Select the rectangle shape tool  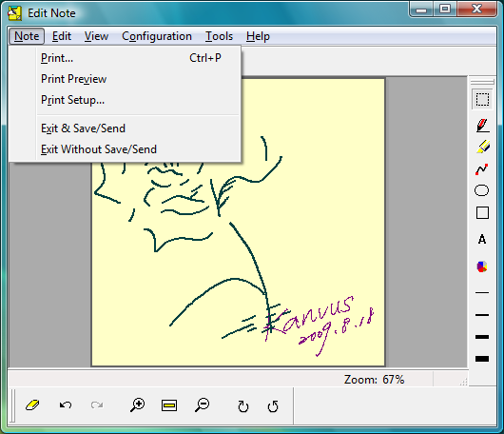click(x=482, y=212)
